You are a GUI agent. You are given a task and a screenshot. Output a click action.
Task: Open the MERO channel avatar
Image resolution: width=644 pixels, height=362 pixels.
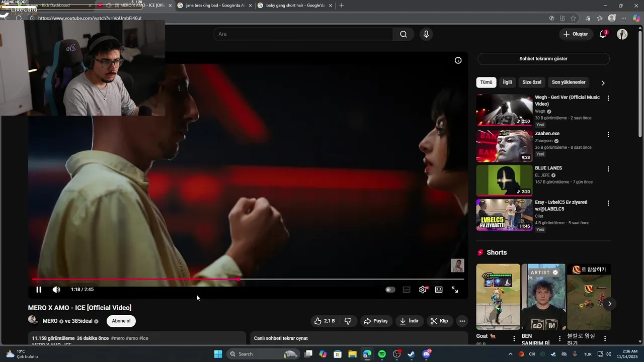(x=33, y=320)
